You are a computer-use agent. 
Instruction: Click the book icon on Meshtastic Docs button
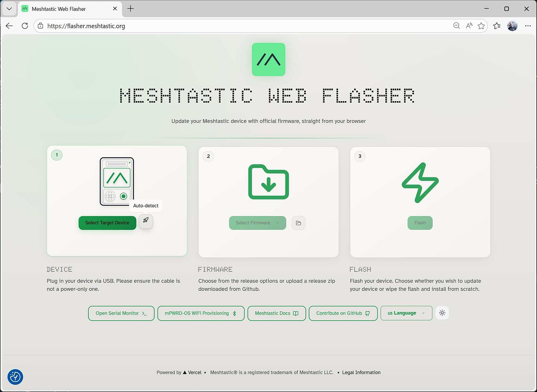296,313
